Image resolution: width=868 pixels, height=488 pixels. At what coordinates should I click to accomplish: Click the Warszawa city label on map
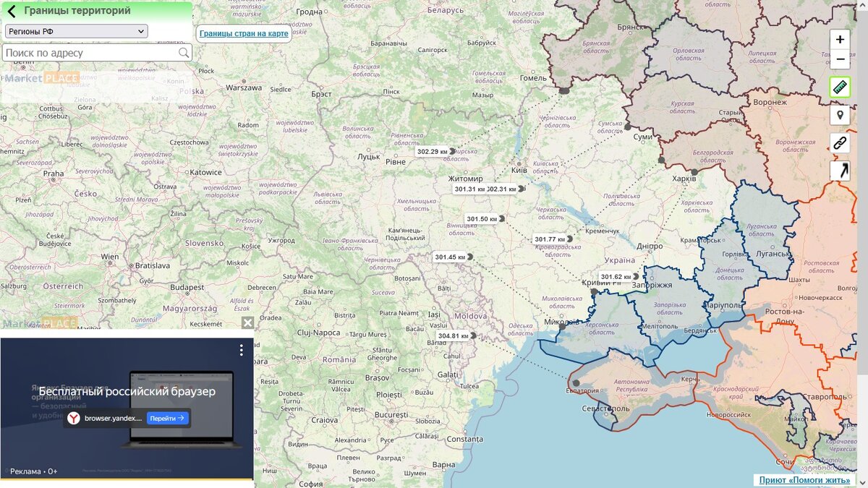244,87
